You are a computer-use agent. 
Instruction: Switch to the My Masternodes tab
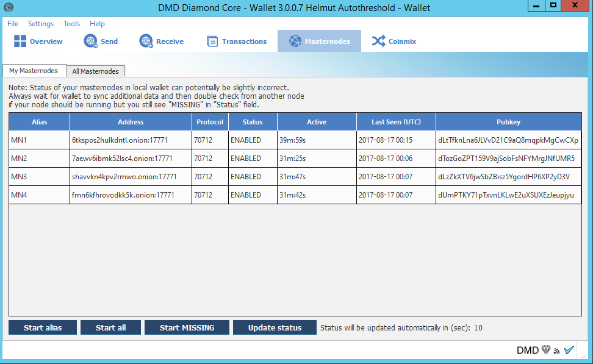pyautogui.click(x=34, y=71)
